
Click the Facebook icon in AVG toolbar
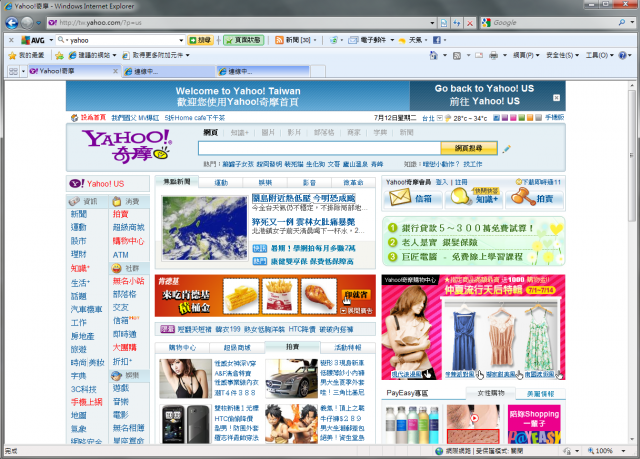point(437,40)
